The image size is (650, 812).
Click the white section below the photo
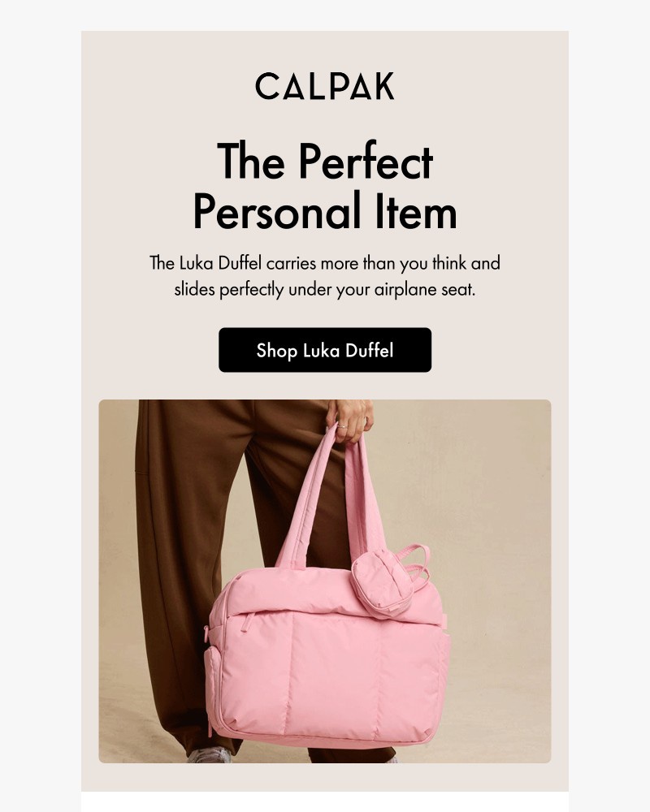point(324,801)
